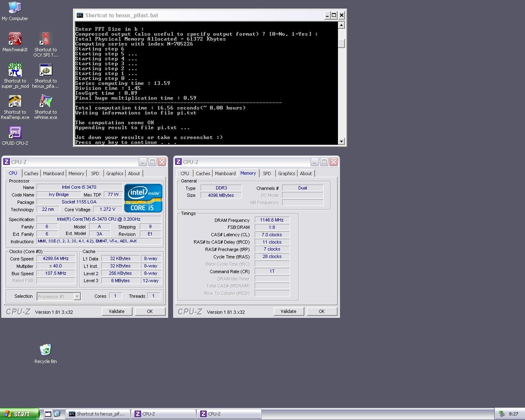Screen dimensions: 525x420
Task: Open SPD tab in left CPU-Z window
Action: pos(95,173)
